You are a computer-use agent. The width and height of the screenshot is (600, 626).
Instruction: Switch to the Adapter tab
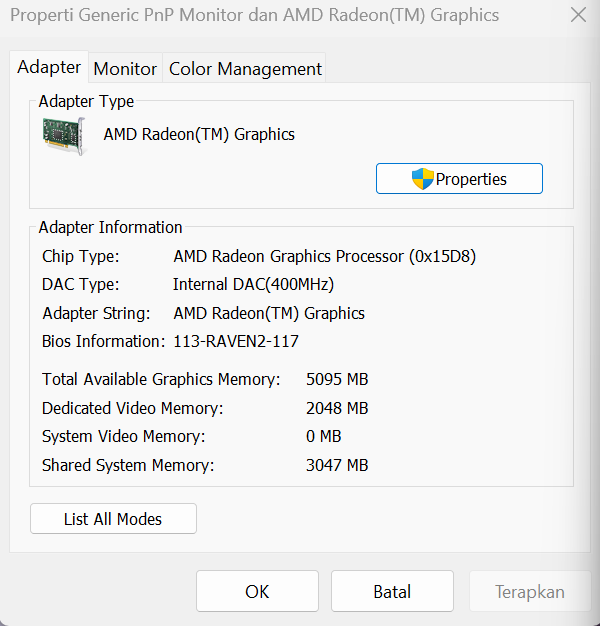(49, 67)
